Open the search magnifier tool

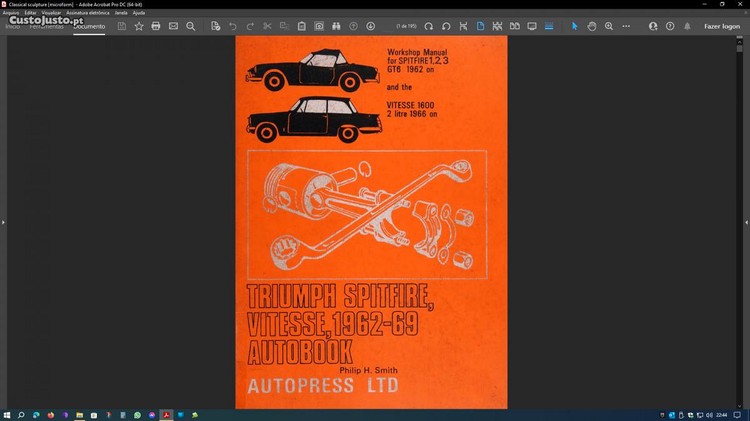tap(191, 26)
